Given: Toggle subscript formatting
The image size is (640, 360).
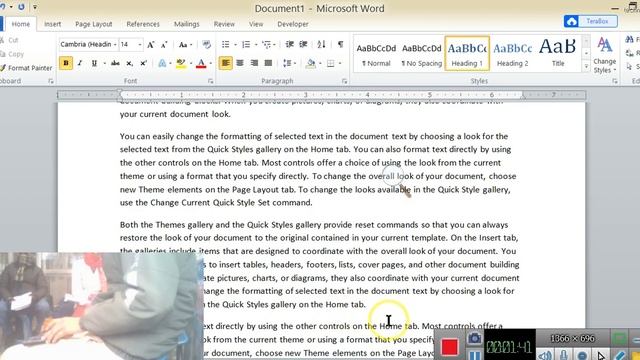Looking at the screenshot, I should [129, 63].
